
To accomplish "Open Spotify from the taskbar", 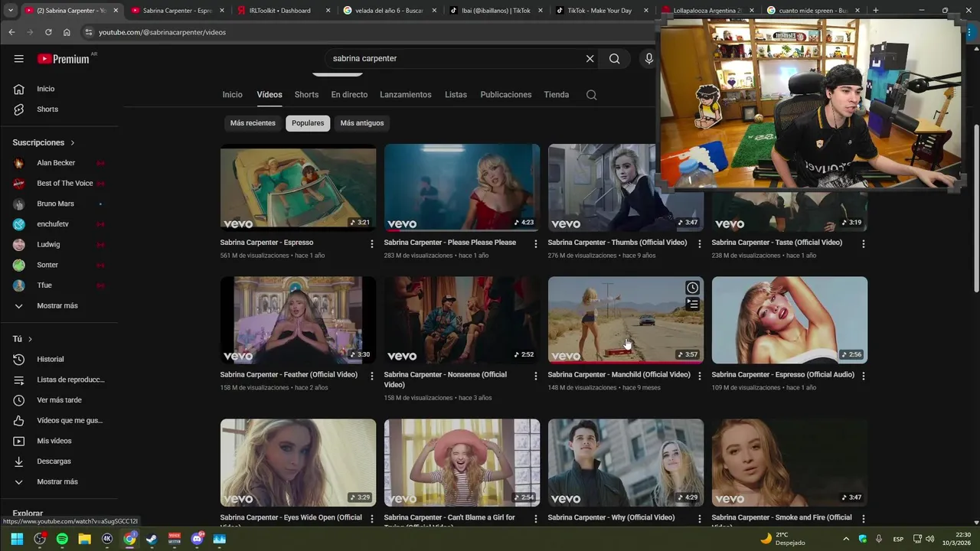I will point(62,539).
